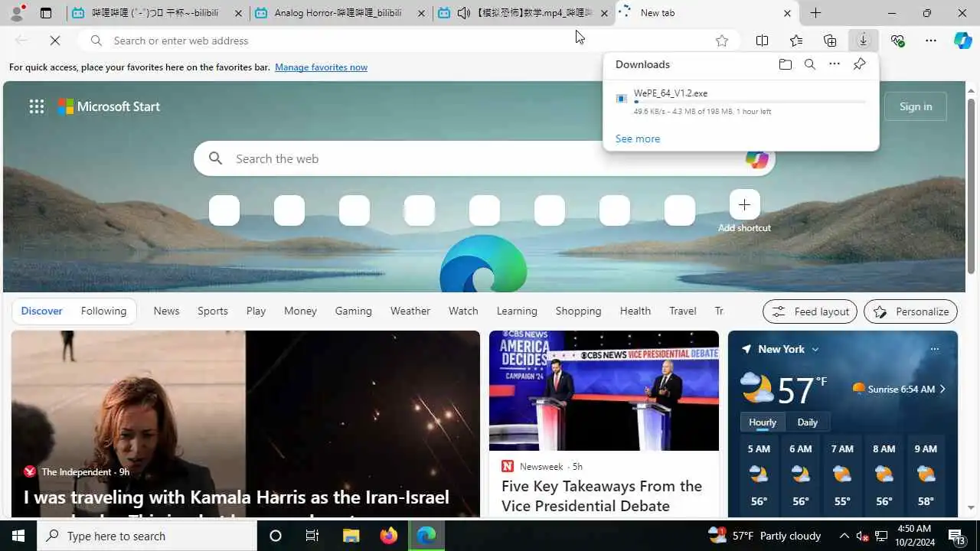
Task: Open the notification center icon
Action: tap(956, 536)
